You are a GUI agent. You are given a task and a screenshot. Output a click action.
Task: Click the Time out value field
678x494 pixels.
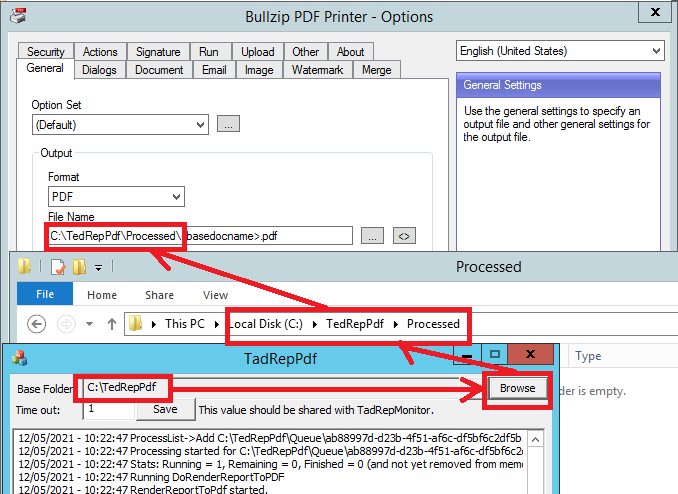click(x=109, y=409)
